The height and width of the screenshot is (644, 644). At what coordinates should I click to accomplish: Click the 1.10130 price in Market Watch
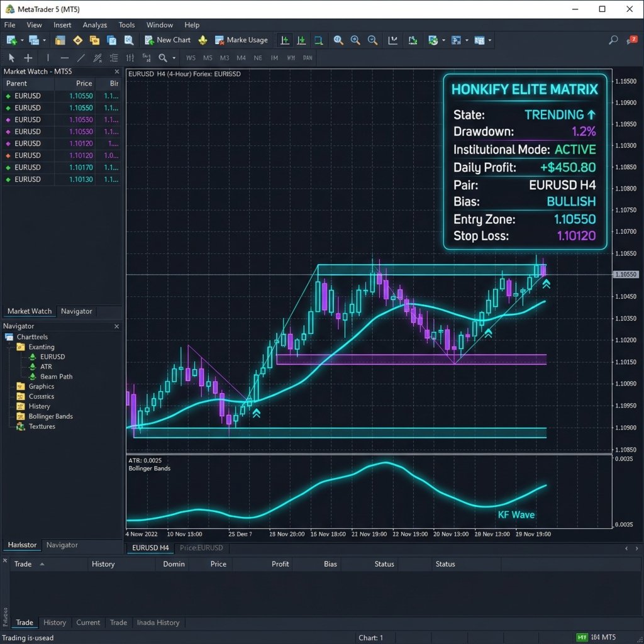tap(81, 179)
